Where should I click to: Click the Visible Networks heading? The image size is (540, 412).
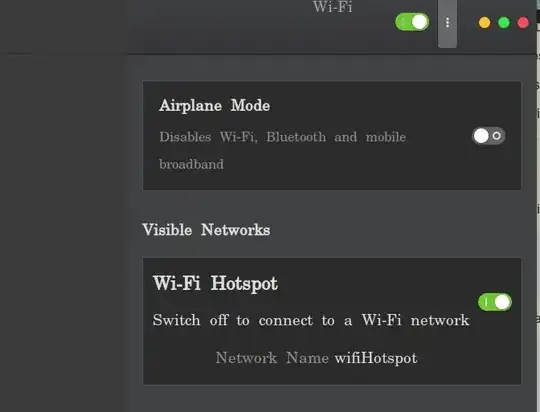(x=206, y=230)
